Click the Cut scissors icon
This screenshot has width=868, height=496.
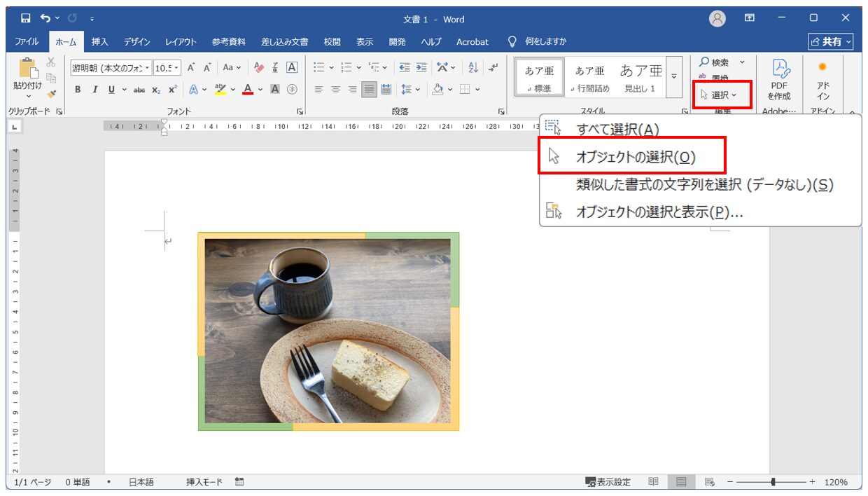pyautogui.click(x=51, y=62)
